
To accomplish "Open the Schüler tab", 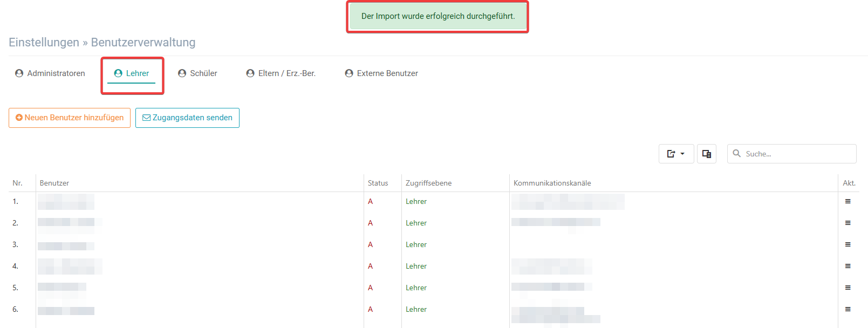I will tap(197, 73).
